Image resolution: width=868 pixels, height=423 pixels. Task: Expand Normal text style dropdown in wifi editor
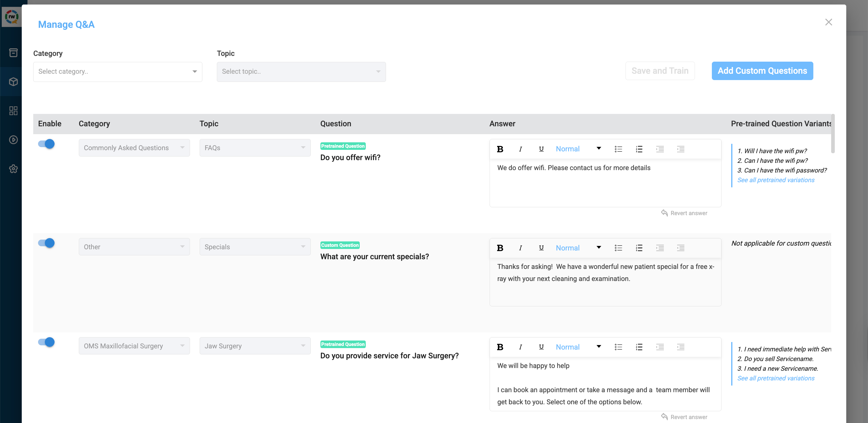coord(578,149)
